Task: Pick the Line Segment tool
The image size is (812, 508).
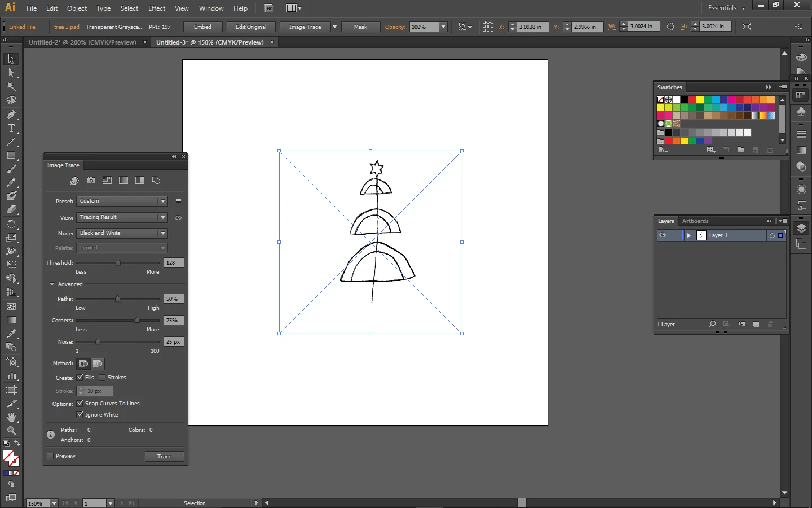Action: [11, 142]
